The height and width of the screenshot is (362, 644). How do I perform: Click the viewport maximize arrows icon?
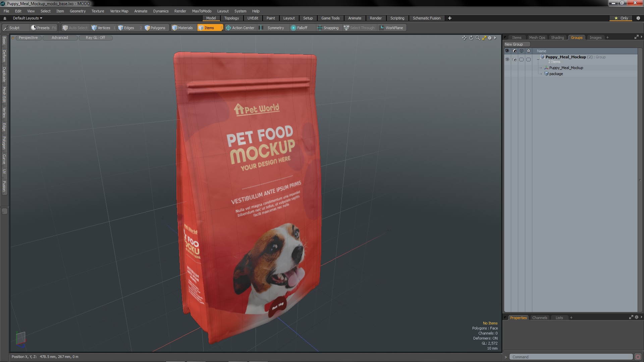pyautogui.click(x=484, y=38)
